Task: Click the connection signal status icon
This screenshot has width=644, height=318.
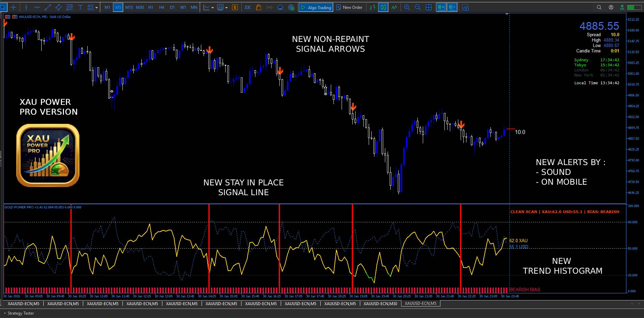Action: pyautogui.click(x=622, y=7)
